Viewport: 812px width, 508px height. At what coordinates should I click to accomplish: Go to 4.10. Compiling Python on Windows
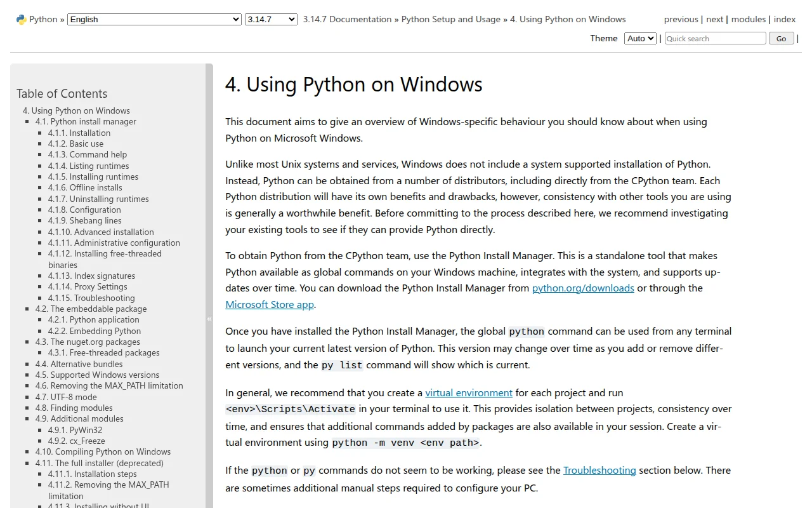(103, 451)
